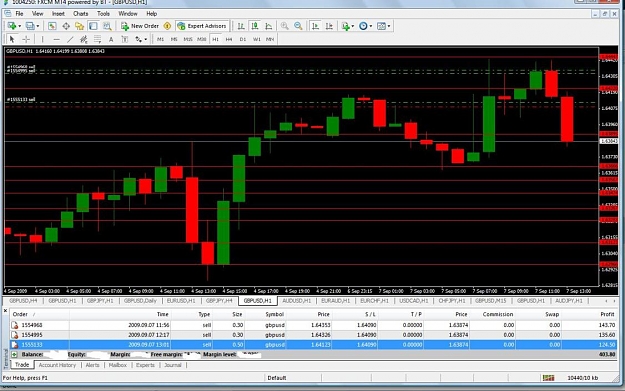This screenshot has height=391, width=625.
Task: Toggle chart shift from right border
Action: 329,26
